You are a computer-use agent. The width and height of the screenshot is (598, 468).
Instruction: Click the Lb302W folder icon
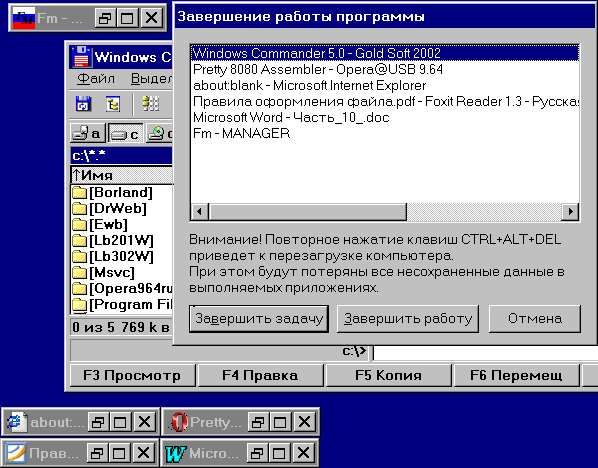click(79, 256)
